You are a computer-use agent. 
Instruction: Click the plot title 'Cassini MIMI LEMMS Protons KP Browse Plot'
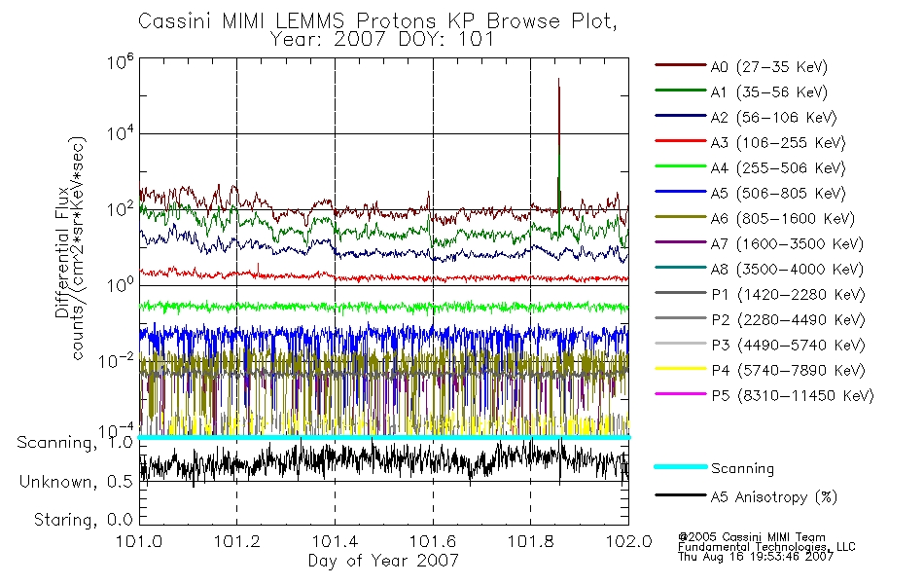tap(377, 21)
